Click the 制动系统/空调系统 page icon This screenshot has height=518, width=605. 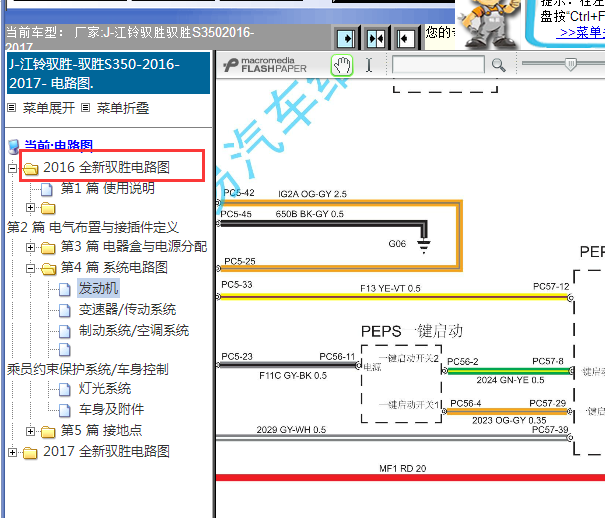pos(65,331)
